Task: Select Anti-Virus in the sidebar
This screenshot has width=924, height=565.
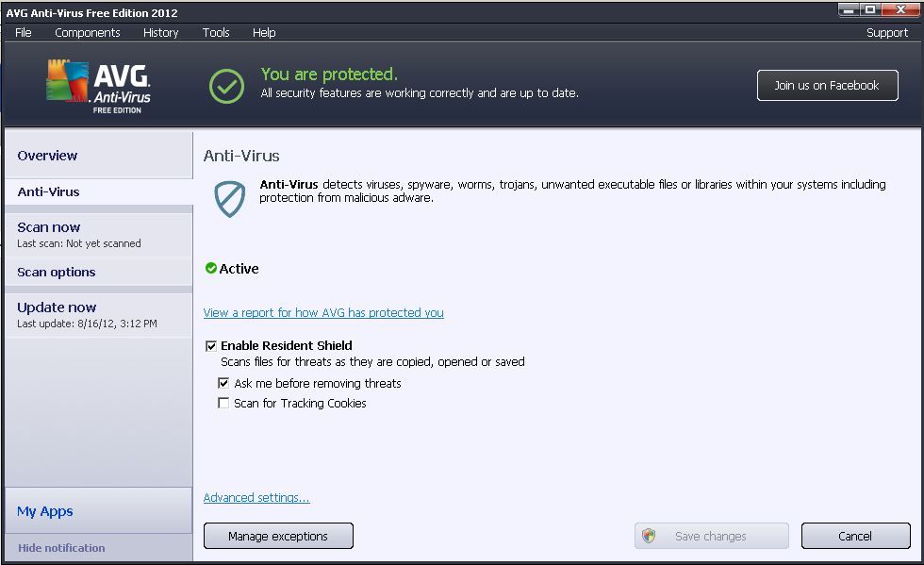Action: [98, 191]
